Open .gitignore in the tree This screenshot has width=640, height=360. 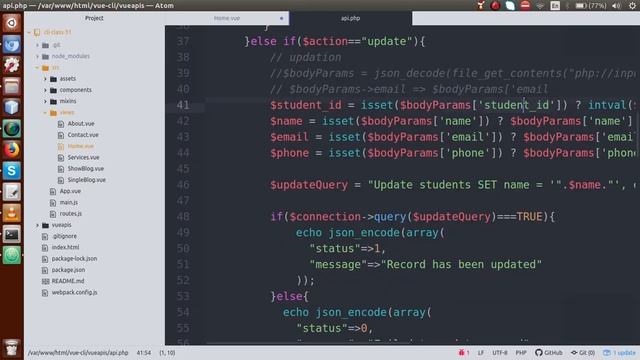[64, 236]
